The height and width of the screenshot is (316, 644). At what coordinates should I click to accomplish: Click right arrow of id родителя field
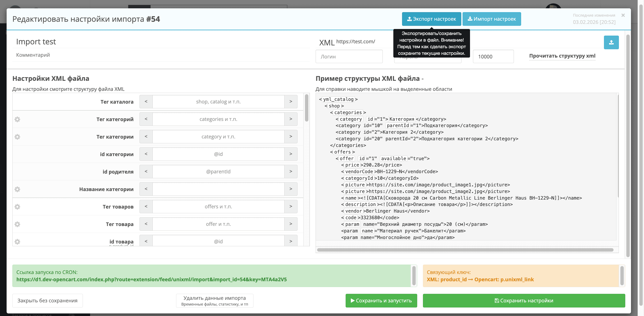click(291, 171)
